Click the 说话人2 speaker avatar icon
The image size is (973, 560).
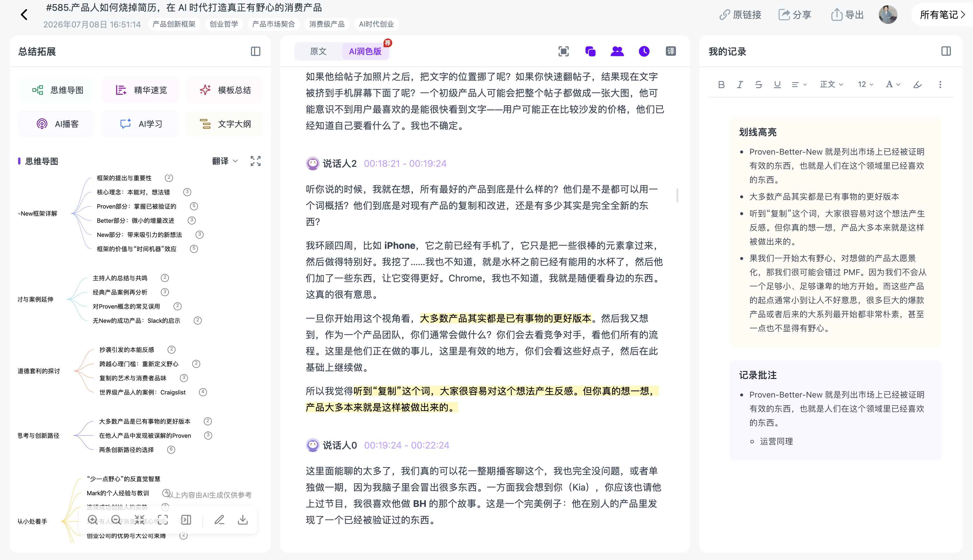(312, 163)
